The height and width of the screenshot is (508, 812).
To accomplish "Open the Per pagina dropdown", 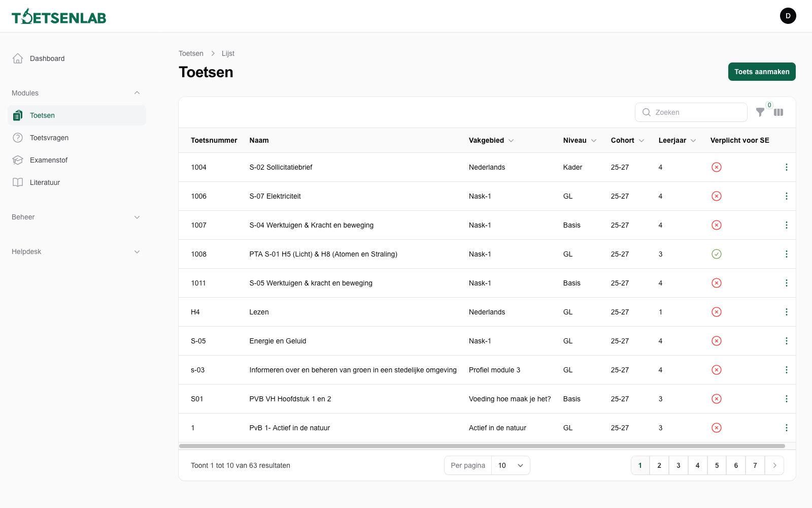I will coord(510,465).
